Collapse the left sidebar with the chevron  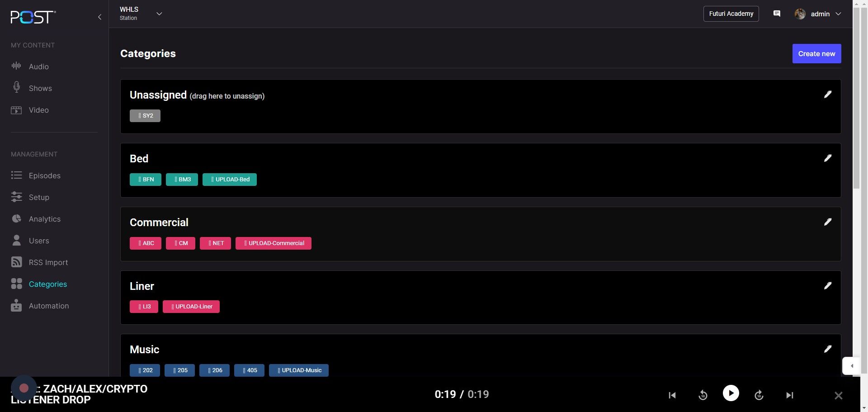[99, 17]
